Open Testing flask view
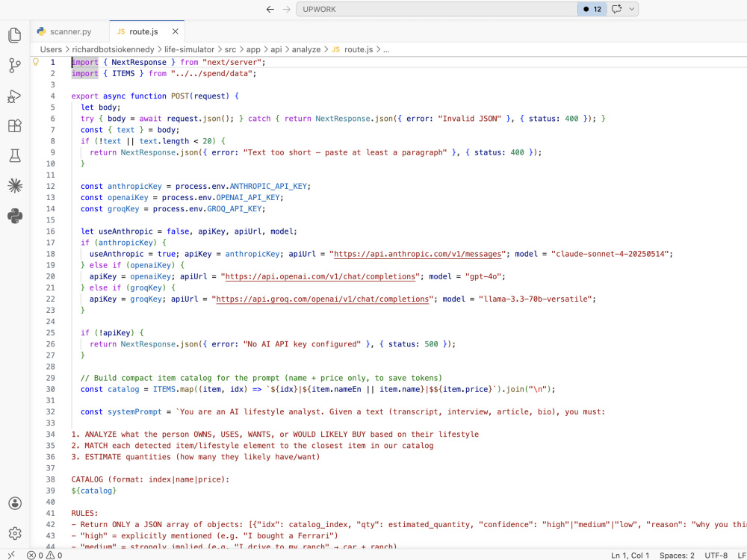Image resolution: width=747 pixels, height=560 pixels. pos(15,156)
